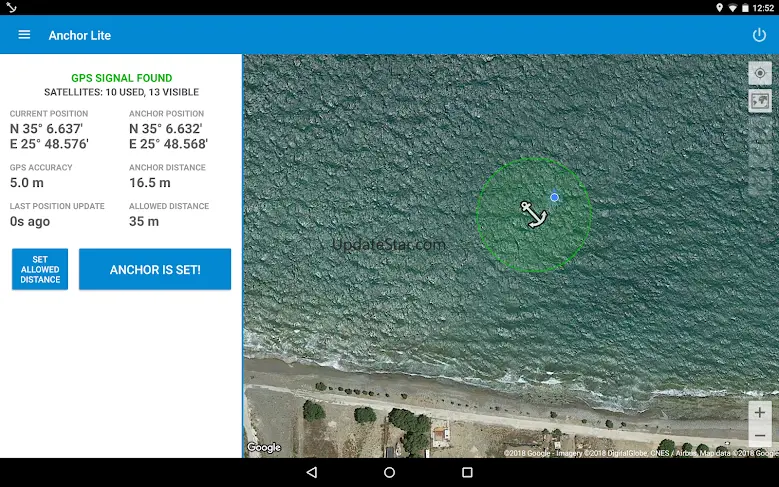Click the anchor marker on map
Image resolution: width=779 pixels, height=487 pixels.
(534, 214)
